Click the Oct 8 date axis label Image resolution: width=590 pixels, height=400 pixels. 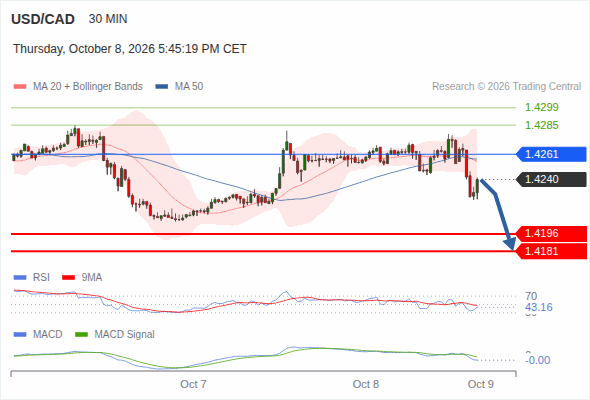point(366,384)
